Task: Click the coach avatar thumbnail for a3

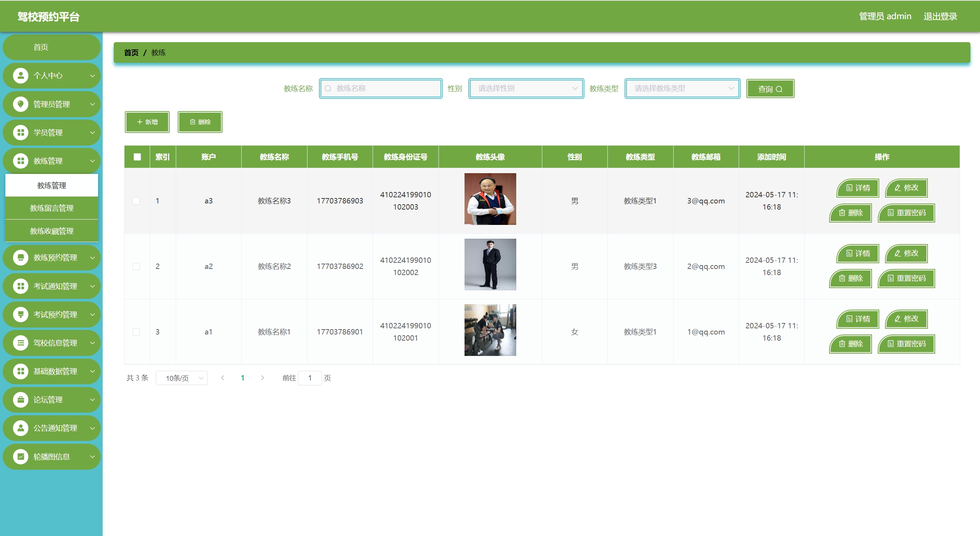Action: [x=490, y=199]
